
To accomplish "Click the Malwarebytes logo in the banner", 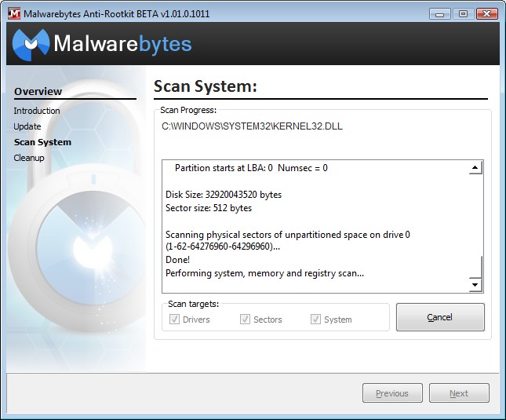I will click(x=102, y=44).
